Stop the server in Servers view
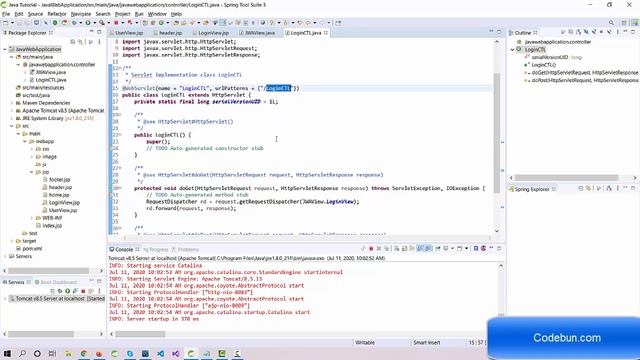640x360 pixels. 83,291
